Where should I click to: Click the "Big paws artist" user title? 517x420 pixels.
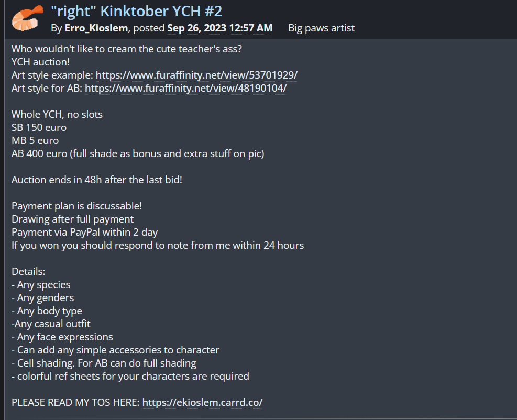pyautogui.click(x=321, y=28)
